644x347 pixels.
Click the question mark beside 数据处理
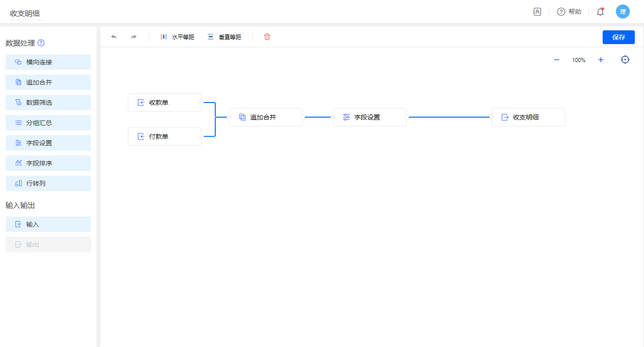click(x=41, y=43)
